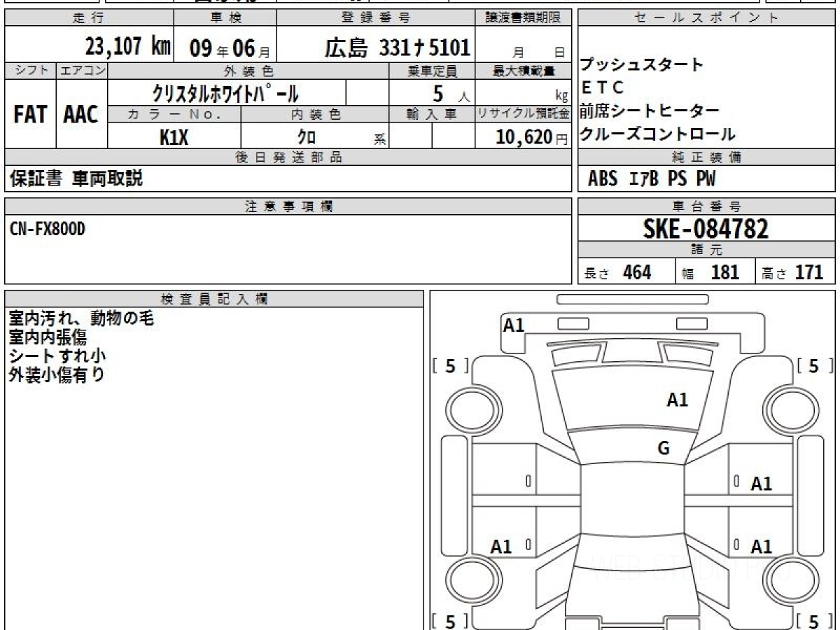Click the 室内汚れ、動物の毛 inspector note
Screen dimensions: 840x630
click(80, 318)
